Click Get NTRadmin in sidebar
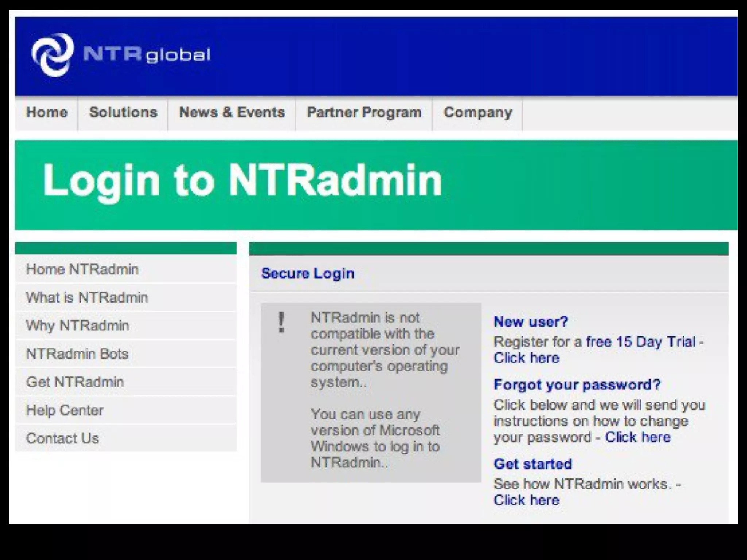Viewport: 747px width, 560px height. (x=75, y=382)
